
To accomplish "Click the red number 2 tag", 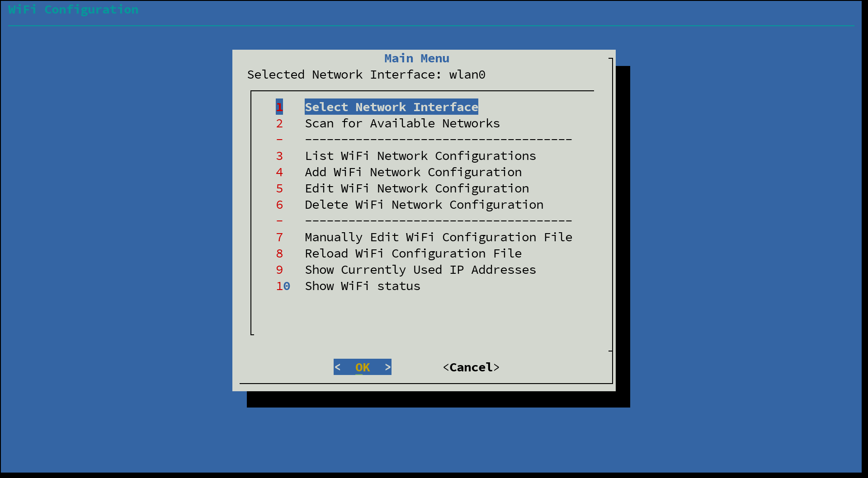I will (279, 123).
